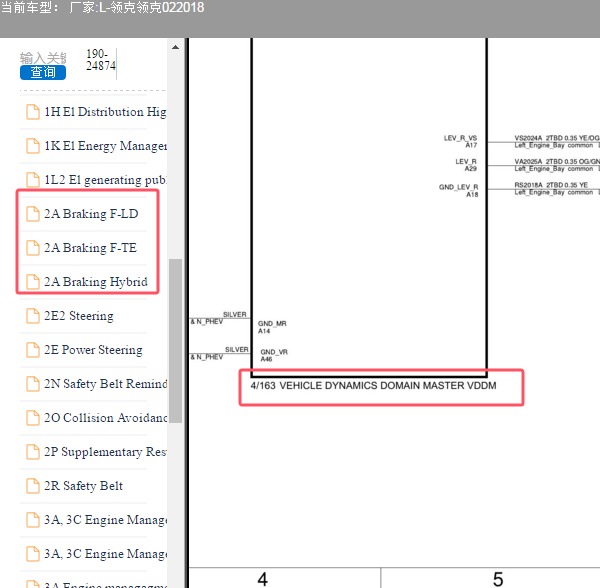
Task: Click file icon beside 2N Safety Belt
Action: (33, 384)
